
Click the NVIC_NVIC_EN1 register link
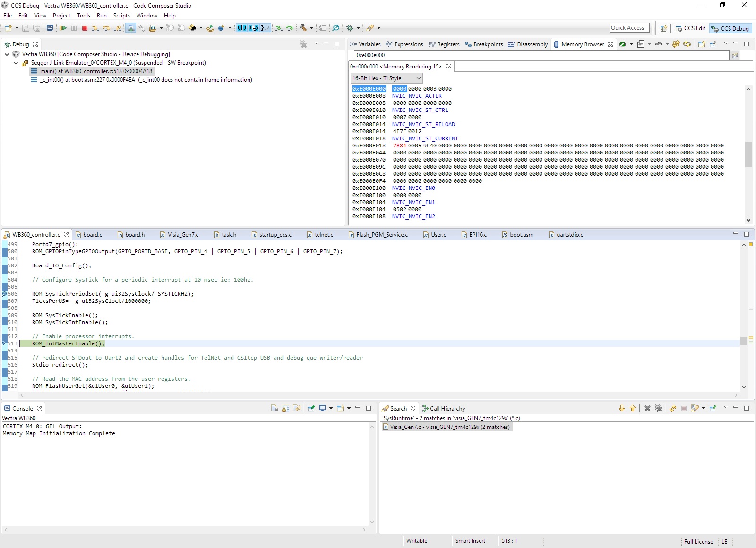click(413, 202)
